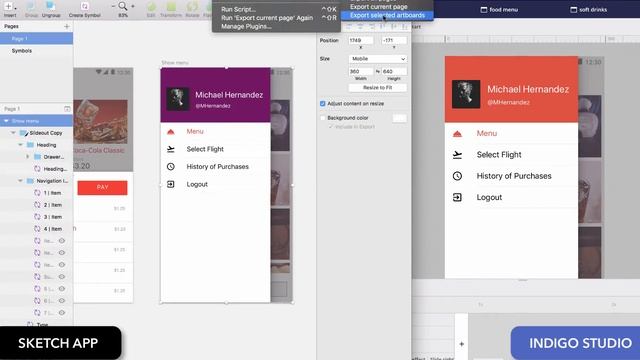Click the Create Symbol toolbar icon
The image size is (640, 360).
[x=84, y=6]
